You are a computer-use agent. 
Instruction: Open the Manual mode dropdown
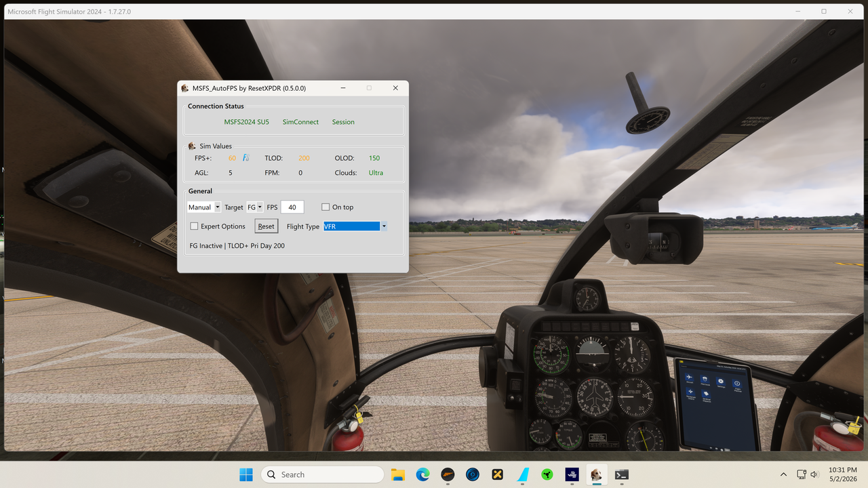coord(204,207)
